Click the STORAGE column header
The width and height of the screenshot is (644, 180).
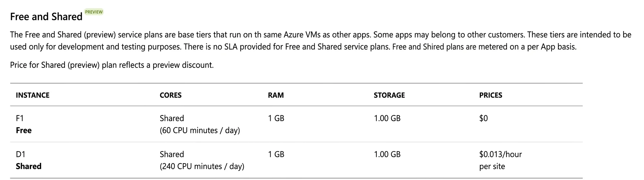[389, 95]
